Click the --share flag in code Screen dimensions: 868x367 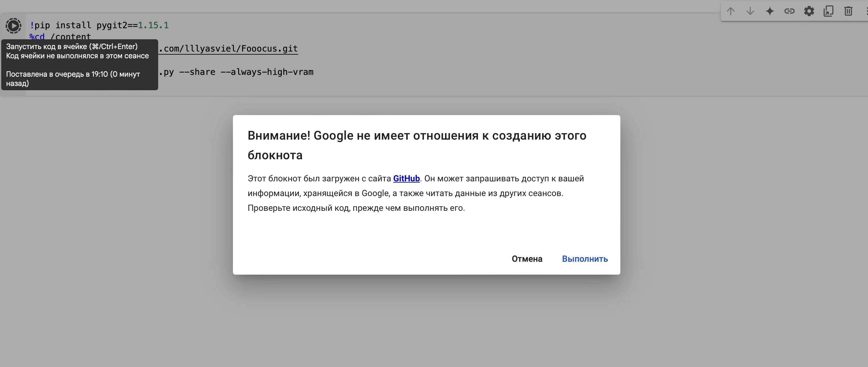197,72
